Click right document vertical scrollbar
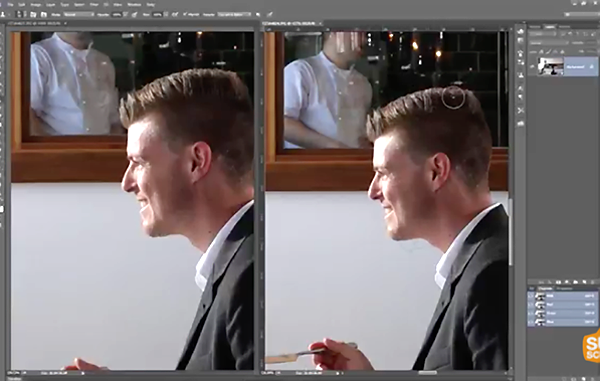 510,231
